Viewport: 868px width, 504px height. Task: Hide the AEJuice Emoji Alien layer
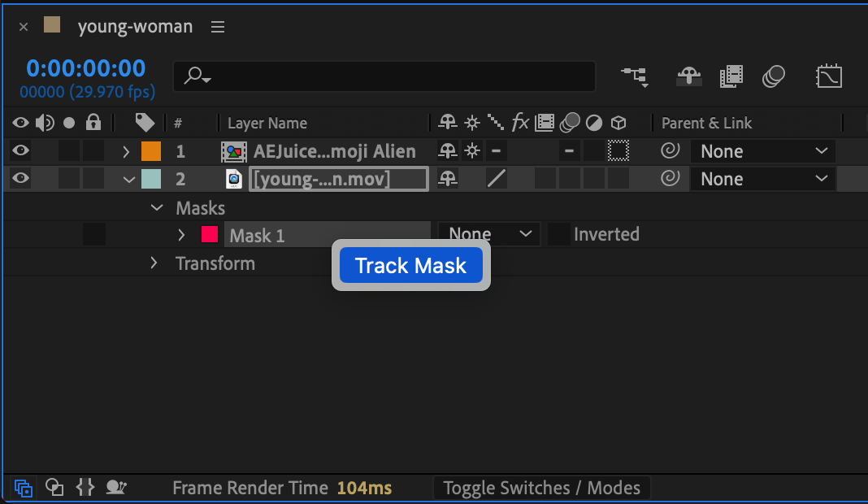coord(20,151)
